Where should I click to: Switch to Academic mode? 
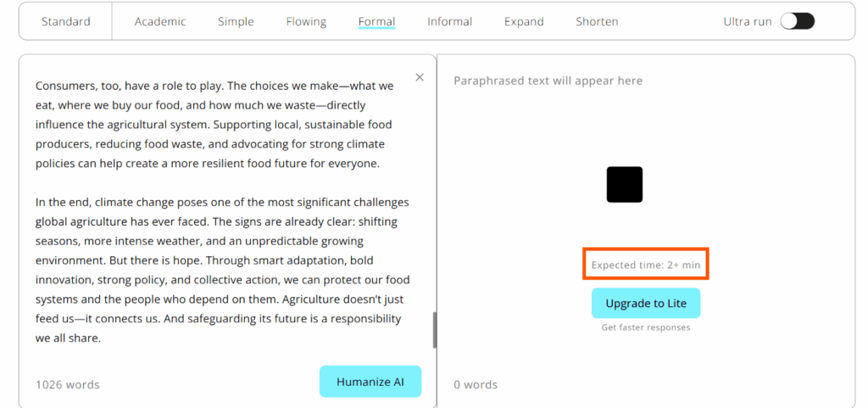click(160, 21)
